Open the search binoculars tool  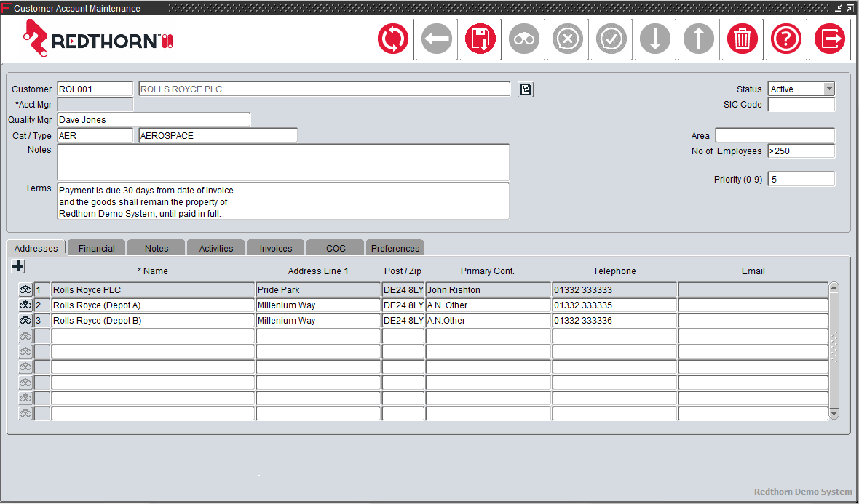[523, 39]
